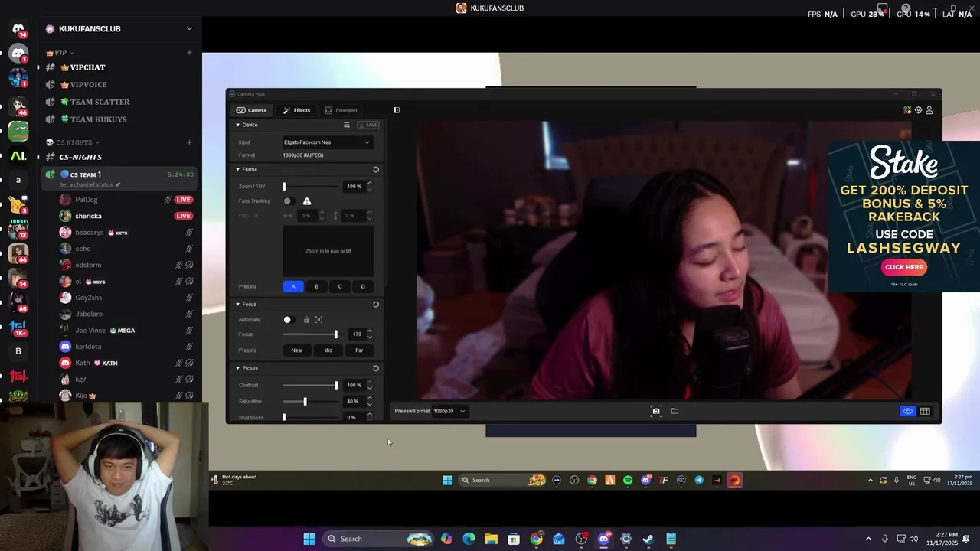
Task: Adjust the Zoom / FOV slider
Action: 309,187
